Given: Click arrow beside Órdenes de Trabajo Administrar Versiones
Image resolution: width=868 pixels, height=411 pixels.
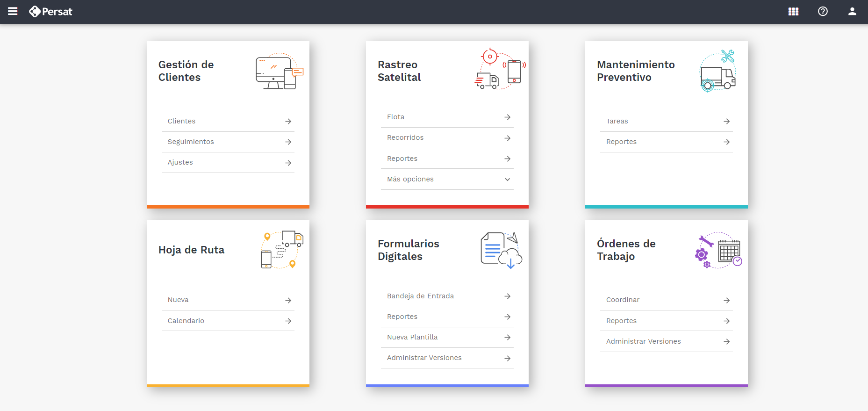Looking at the screenshot, I should pos(727,341).
